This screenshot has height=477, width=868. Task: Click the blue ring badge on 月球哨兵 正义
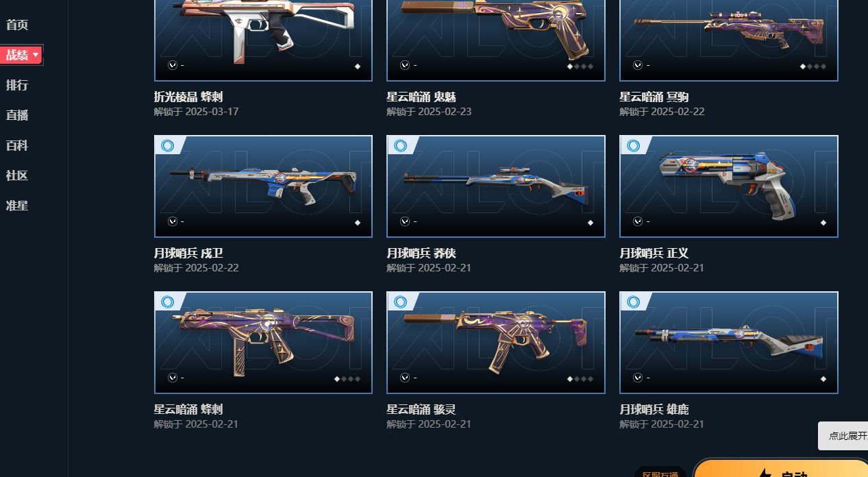pos(634,145)
